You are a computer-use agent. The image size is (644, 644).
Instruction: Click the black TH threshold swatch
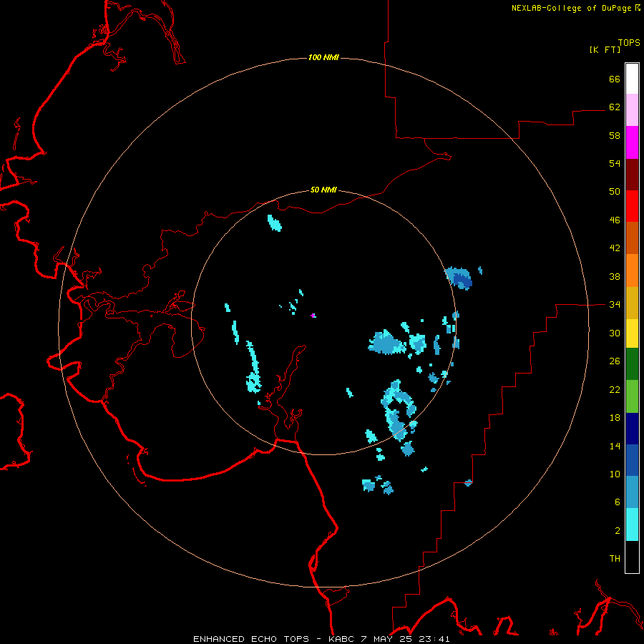632,557
